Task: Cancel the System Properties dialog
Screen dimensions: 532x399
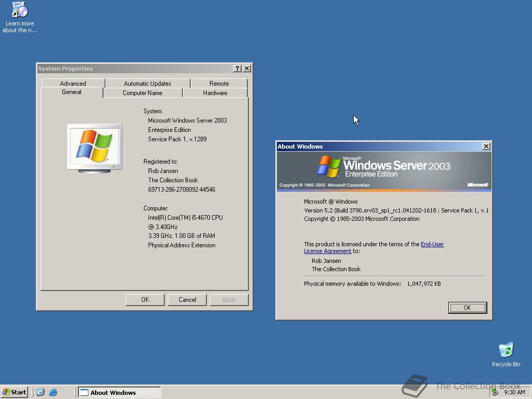Action: [187, 300]
